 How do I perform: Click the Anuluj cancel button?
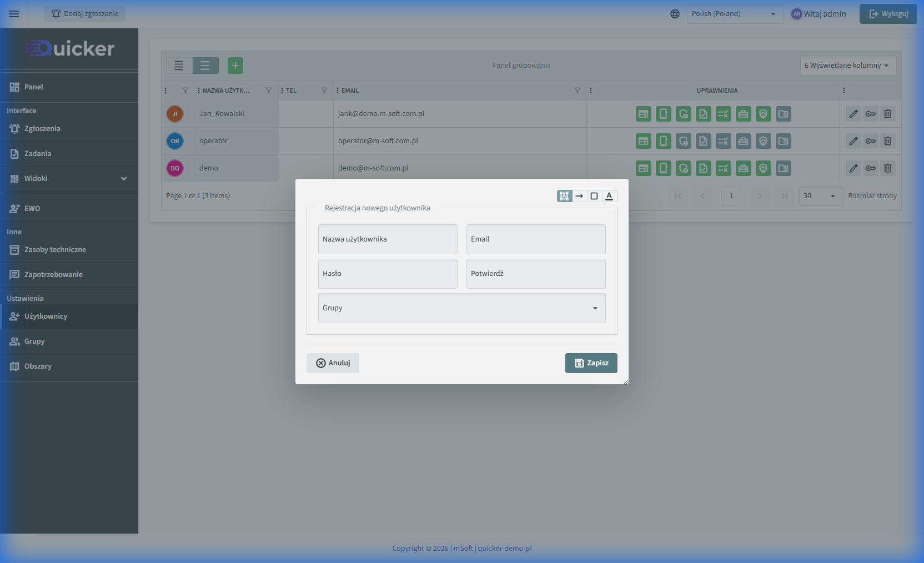tap(333, 363)
